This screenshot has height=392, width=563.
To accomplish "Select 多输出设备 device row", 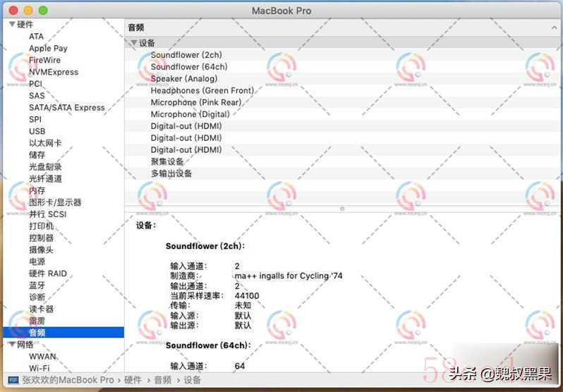I will click(x=344, y=173).
